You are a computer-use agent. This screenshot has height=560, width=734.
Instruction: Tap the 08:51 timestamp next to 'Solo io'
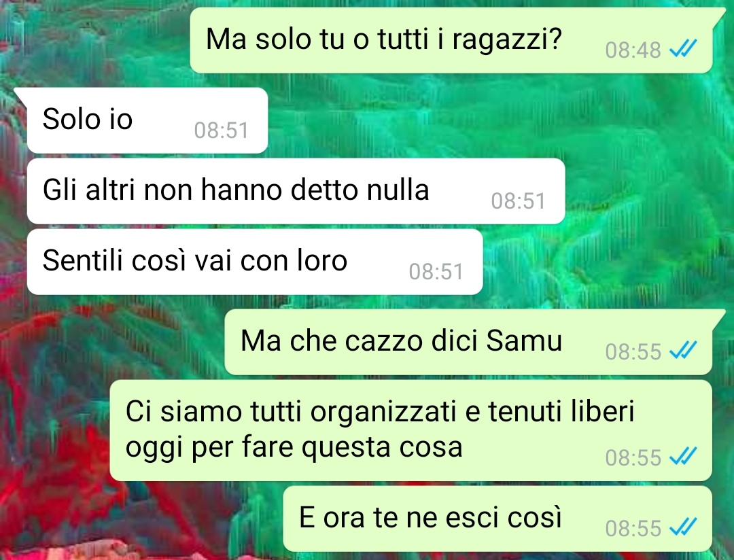coord(222,130)
